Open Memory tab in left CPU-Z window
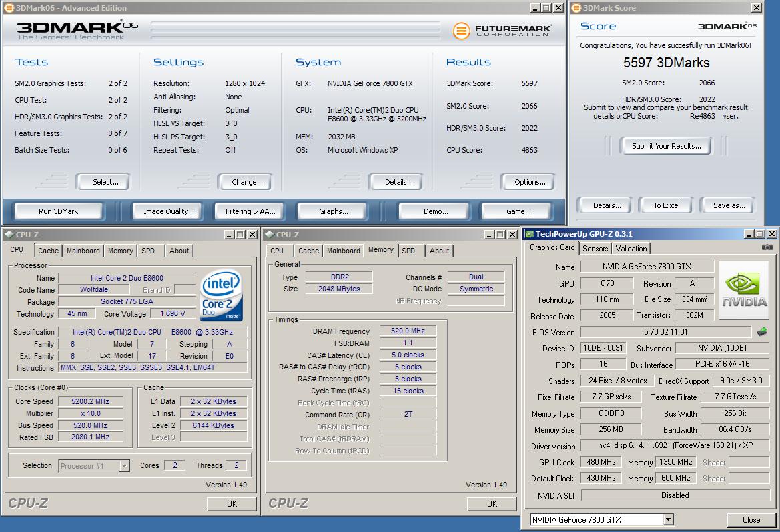 (120, 251)
